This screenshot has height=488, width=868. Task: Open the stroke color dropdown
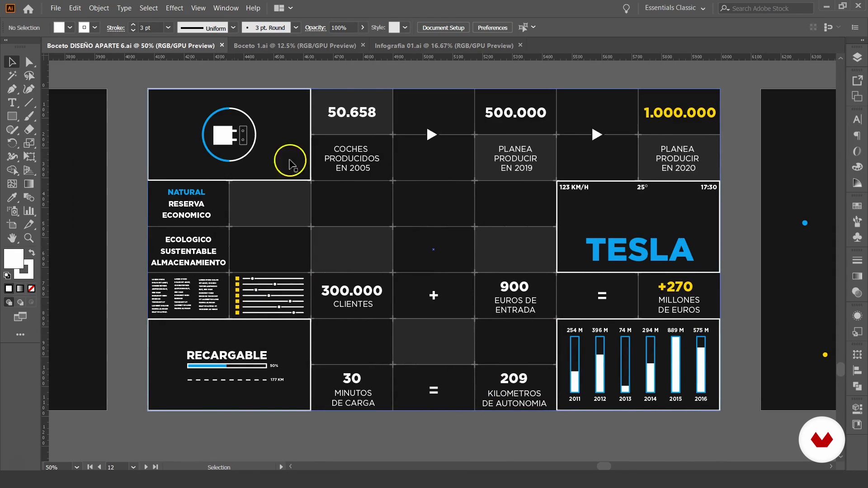pyautogui.click(x=95, y=28)
